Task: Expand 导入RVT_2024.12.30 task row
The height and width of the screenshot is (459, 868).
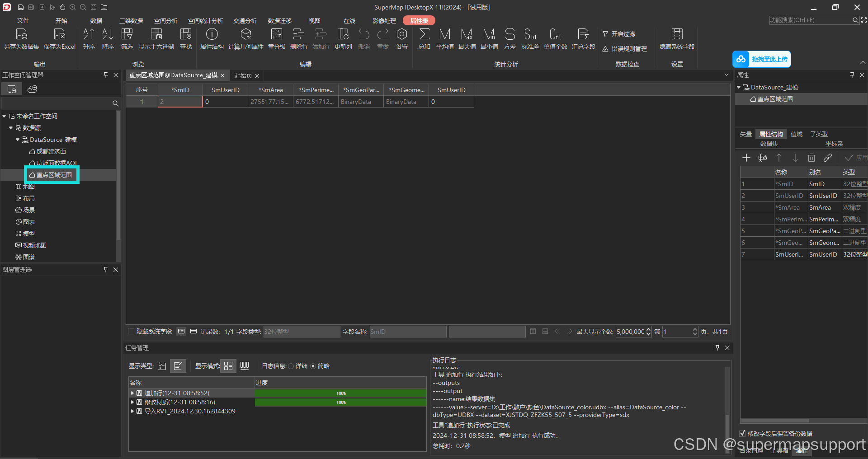Action: [x=132, y=411]
